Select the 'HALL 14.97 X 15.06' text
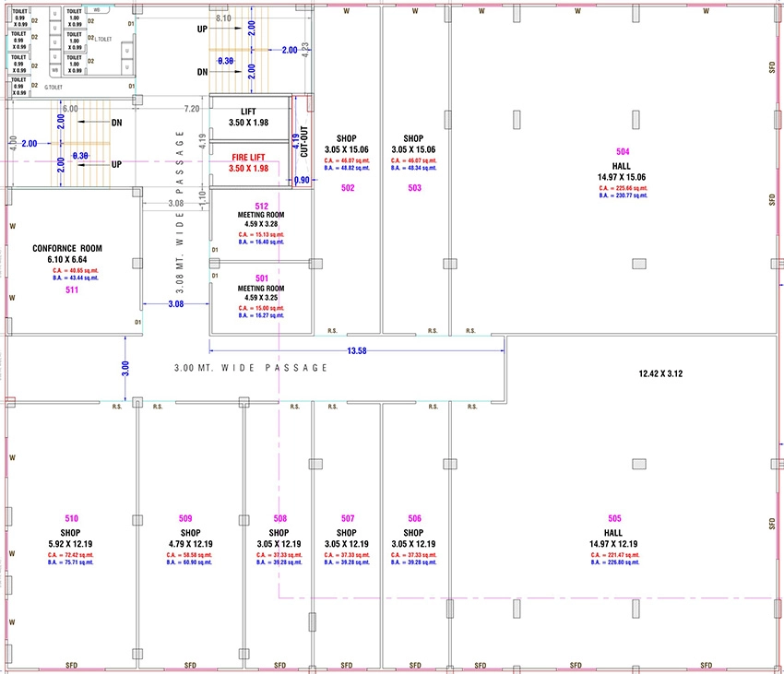The width and height of the screenshot is (784, 674). [622, 171]
